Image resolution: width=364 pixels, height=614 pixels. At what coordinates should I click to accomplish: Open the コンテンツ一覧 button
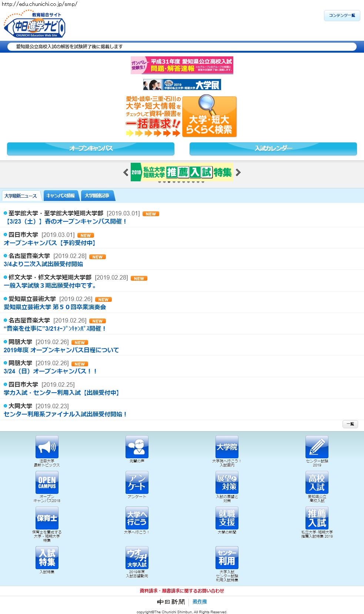tap(342, 16)
